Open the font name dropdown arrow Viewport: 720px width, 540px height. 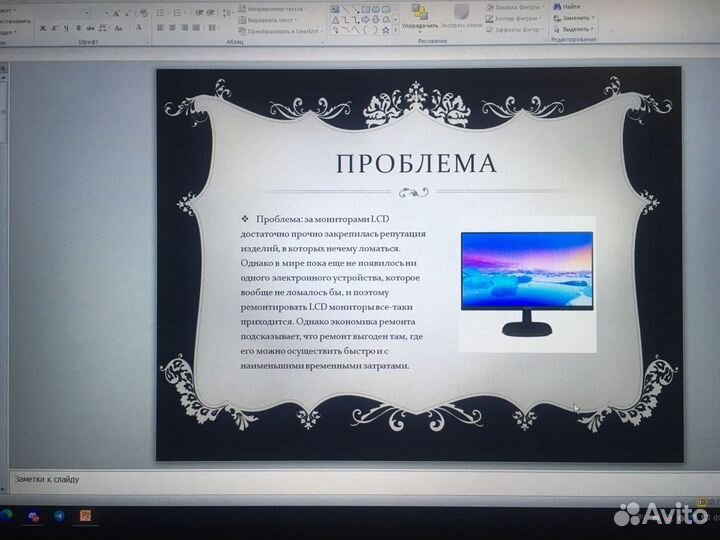click(x=87, y=13)
